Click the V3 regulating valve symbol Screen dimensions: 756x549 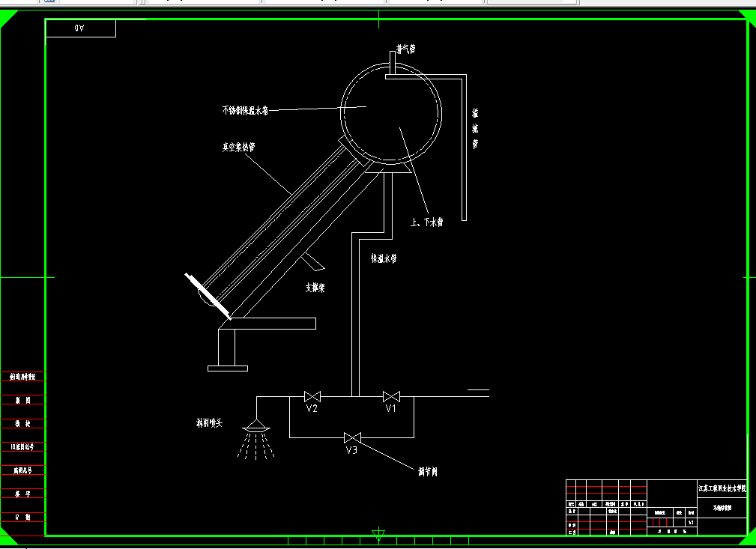click(352, 437)
